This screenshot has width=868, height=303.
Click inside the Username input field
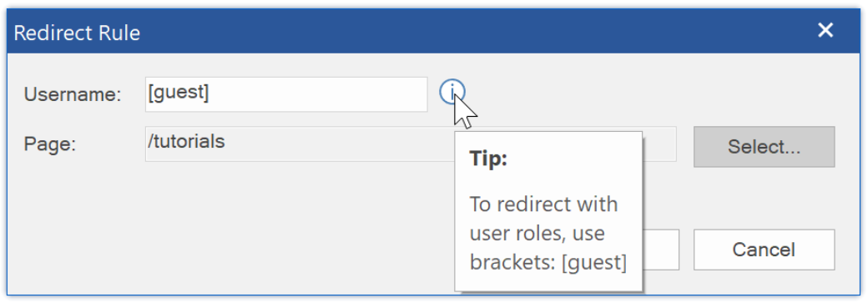pos(286,94)
